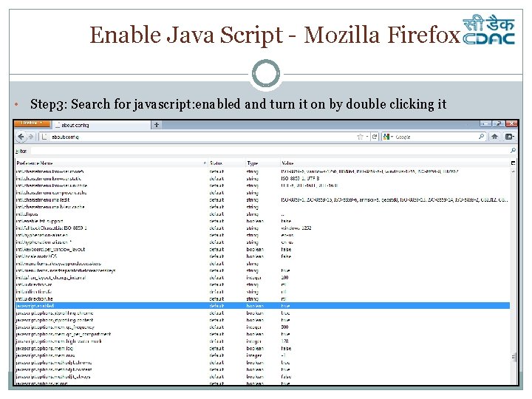This screenshot has height=399, width=532.
Task: Open the orange Firefox menu button
Action: coord(32,123)
